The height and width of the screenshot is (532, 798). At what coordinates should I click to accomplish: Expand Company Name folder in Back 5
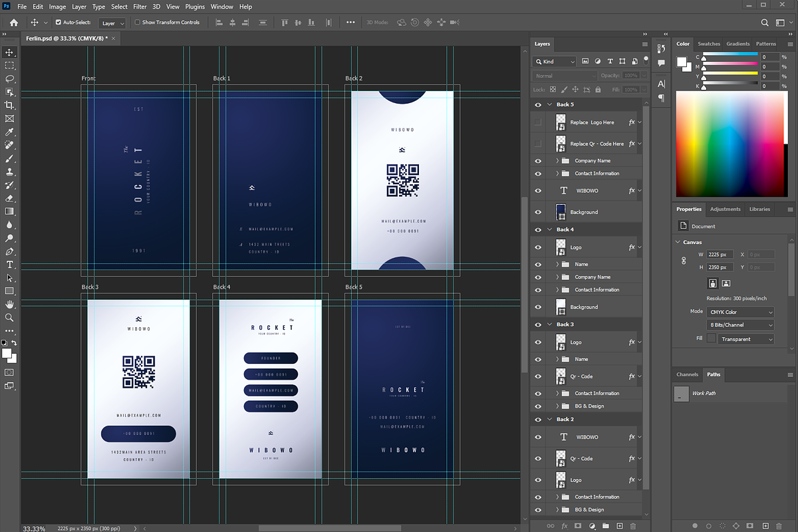(x=557, y=161)
